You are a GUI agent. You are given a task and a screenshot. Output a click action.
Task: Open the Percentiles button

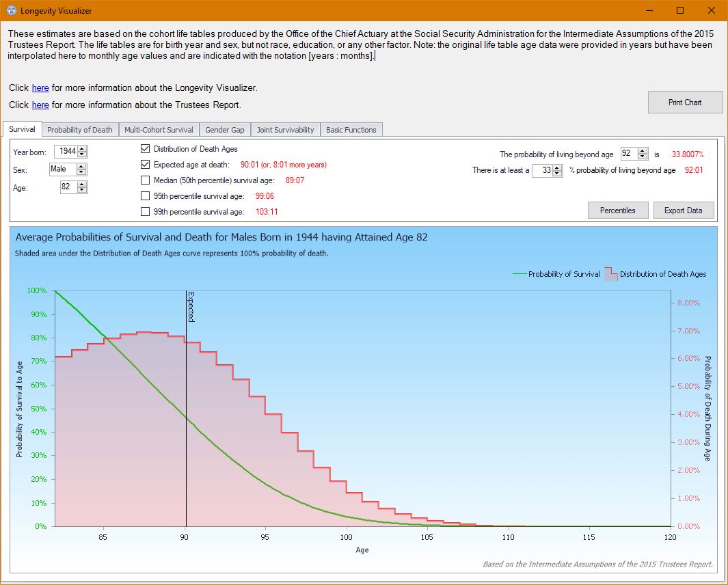click(x=618, y=210)
